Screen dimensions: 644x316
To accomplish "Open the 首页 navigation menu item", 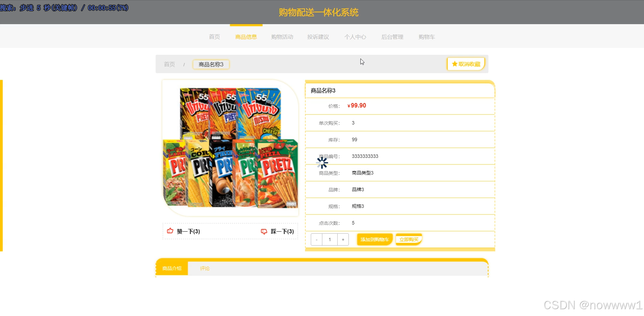I will point(214,37).
